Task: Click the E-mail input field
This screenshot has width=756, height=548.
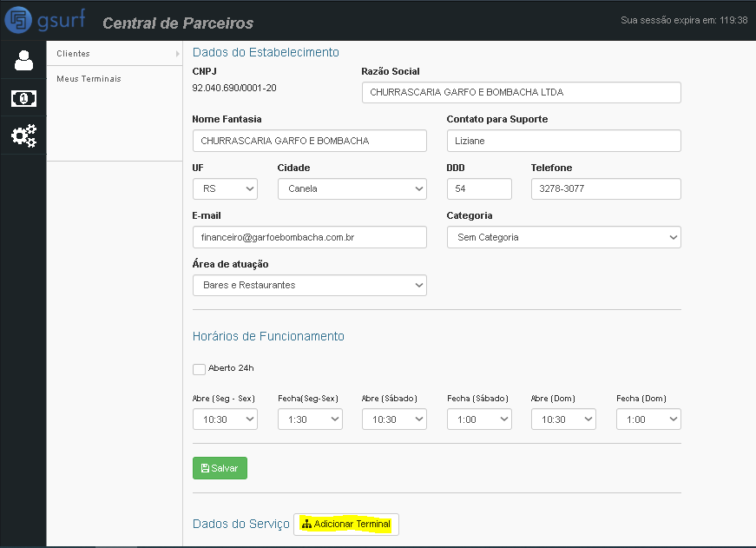Action: point(310,237)
